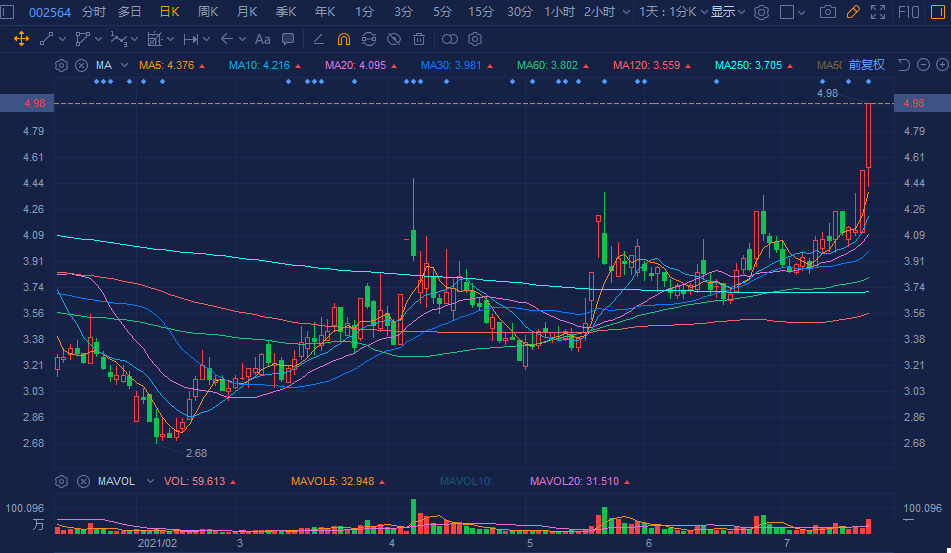Switch to 30分 timeframe
The width and height of the screenshot is (951, 553).
tap(519, 12)
